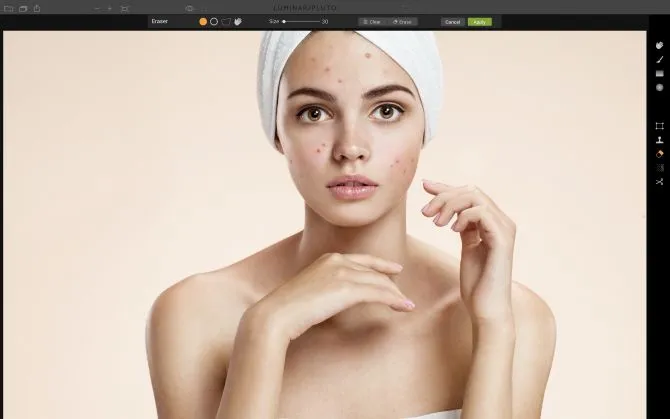Viewport: 670px width, 419px height.
Task: Switch to the hollow-circle erase mode
Action: [x=214, y=21]
